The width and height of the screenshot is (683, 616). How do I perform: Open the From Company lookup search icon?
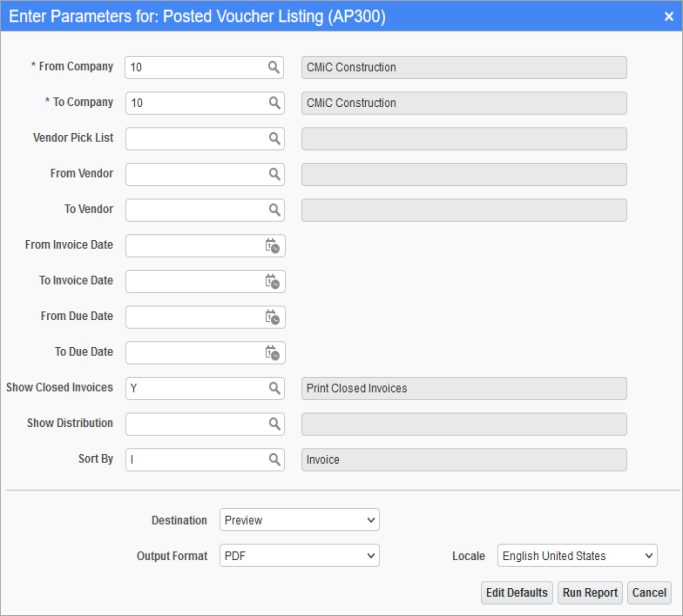[274, 67]
